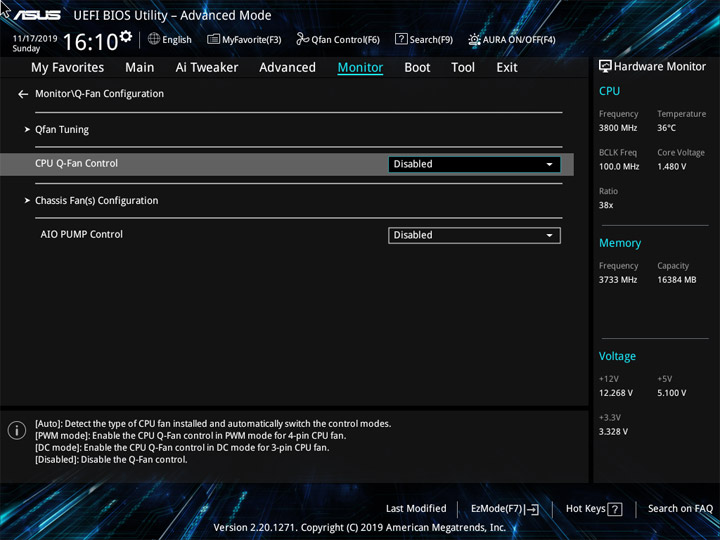Click Last Modified button
Screen dimensions: 720x540
coord(416,508)
